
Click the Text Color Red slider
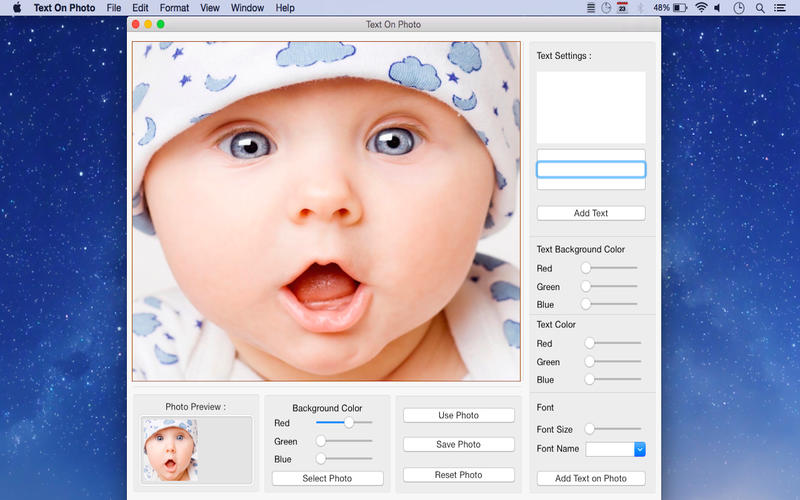(613, 343)
